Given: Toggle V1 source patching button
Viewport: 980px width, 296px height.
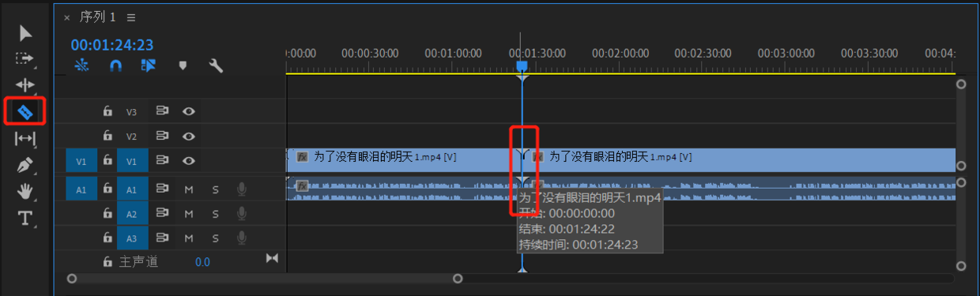Looking at the screenshot, I should [81, 160].
